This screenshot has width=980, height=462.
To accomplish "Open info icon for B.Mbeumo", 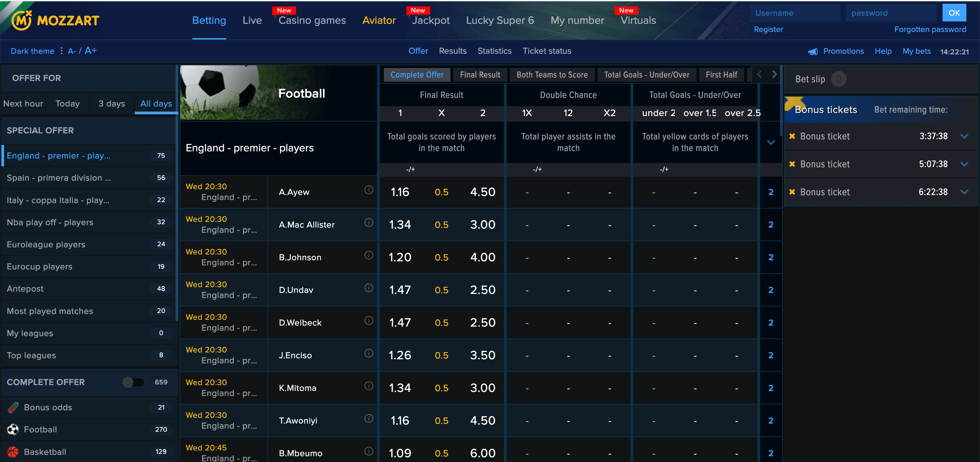I will (x=368, y=451).
